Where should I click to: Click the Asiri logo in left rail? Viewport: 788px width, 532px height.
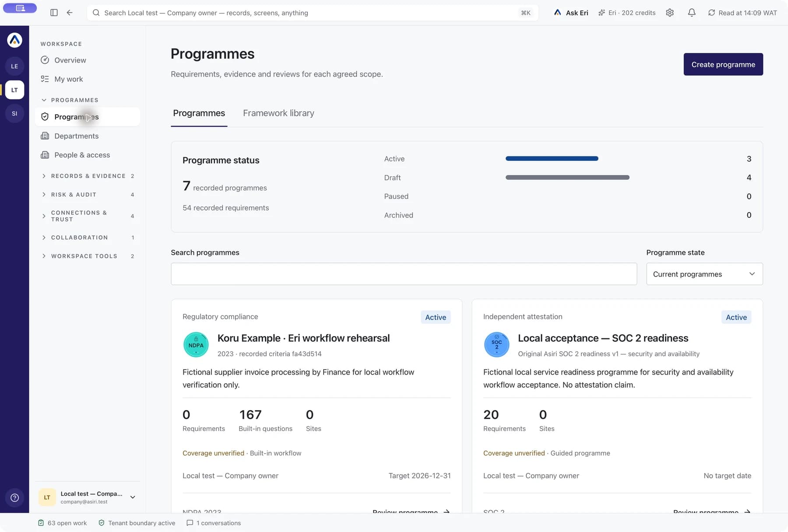14,40
